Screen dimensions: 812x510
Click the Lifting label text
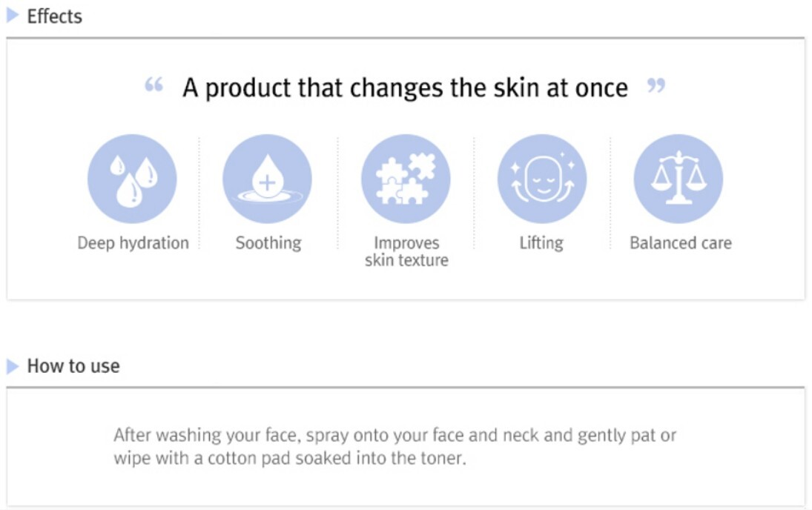pyautogui.click(x=541, y=243)
